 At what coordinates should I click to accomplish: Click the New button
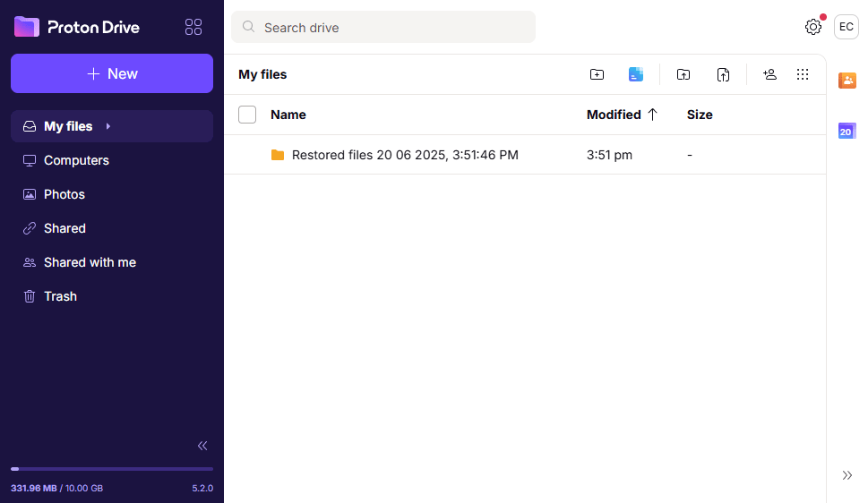click(112, 73)
